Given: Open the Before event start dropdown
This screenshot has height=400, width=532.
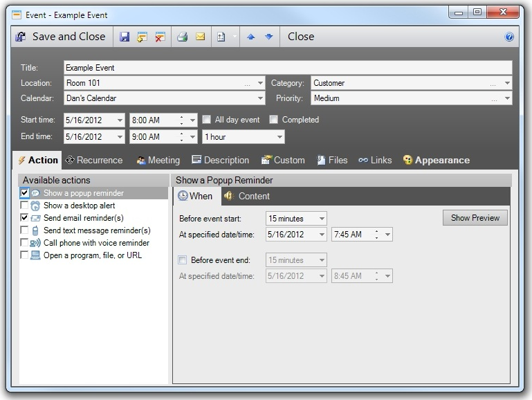Looking at the screenshot, I should tap(322, 219).
